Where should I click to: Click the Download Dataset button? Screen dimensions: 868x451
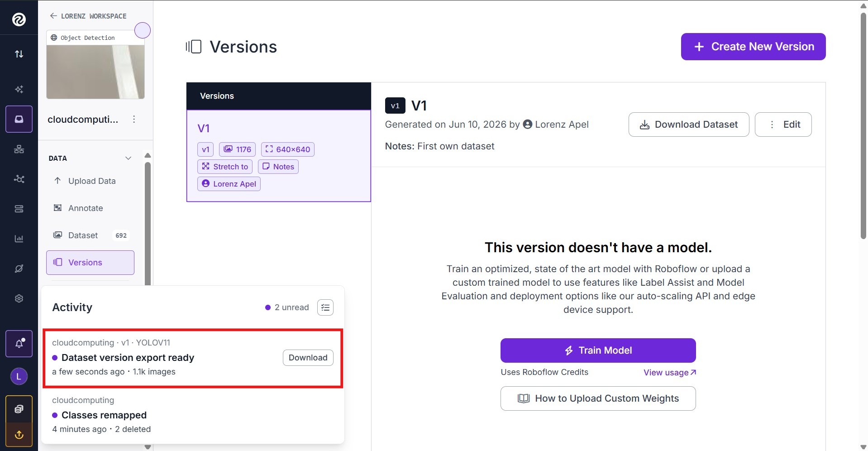(x=689, y=125)
